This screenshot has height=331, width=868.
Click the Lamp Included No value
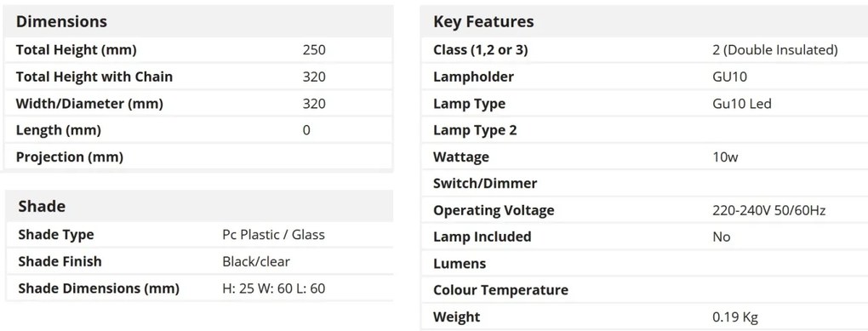722,237
